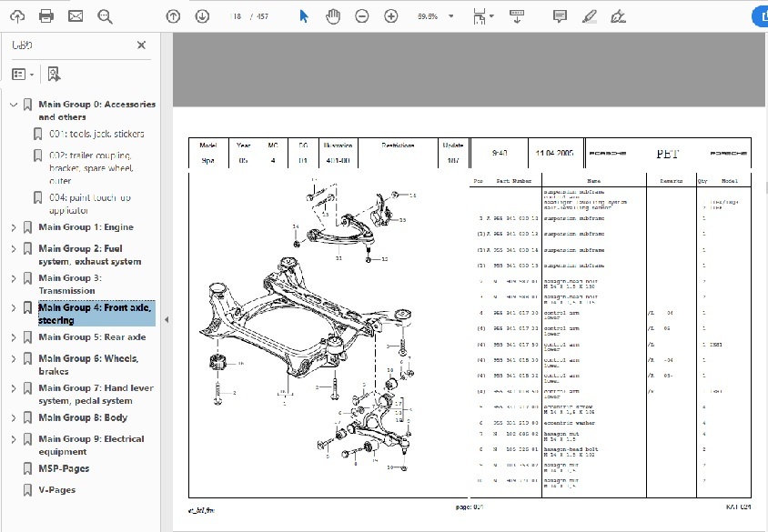Click bookmark icon beside V-Pages
768x532 pixels.
[x=28, y=490]
